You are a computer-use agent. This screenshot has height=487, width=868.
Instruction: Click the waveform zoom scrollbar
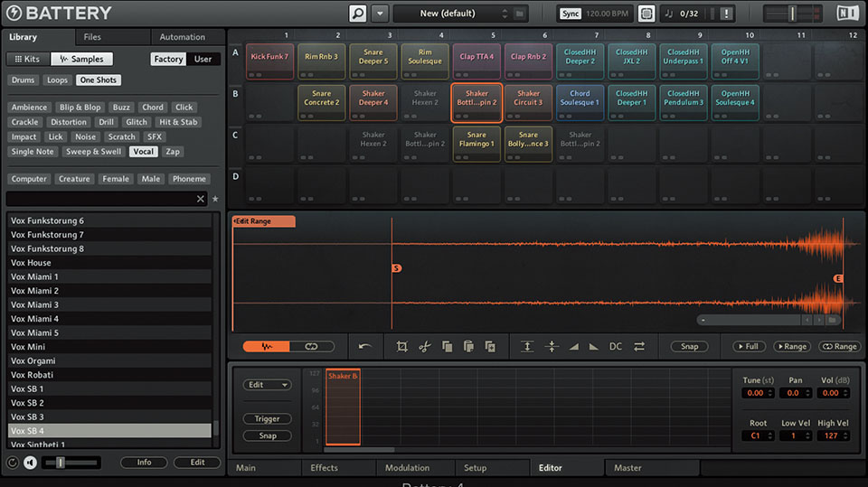pyautogui.click(x=748, y=320)
